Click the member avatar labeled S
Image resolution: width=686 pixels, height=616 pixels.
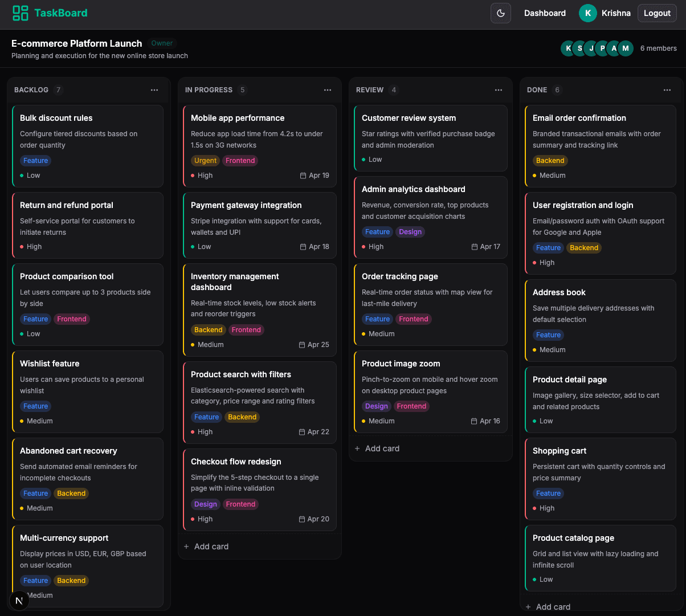(x=579, y=48)
